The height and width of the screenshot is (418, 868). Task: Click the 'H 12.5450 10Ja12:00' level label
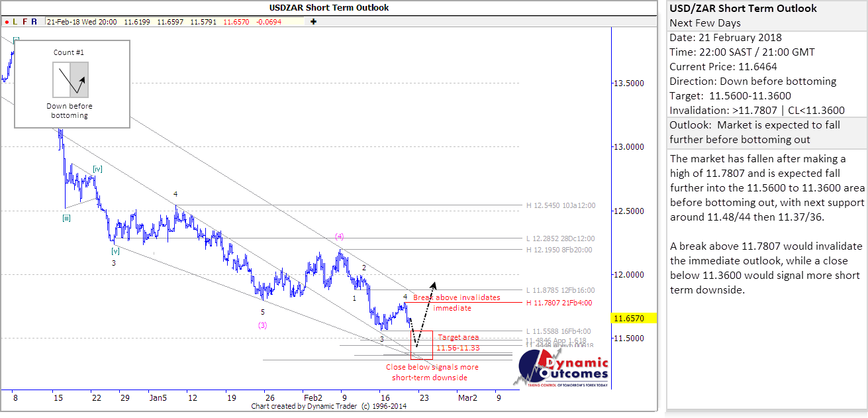point(561,205)
